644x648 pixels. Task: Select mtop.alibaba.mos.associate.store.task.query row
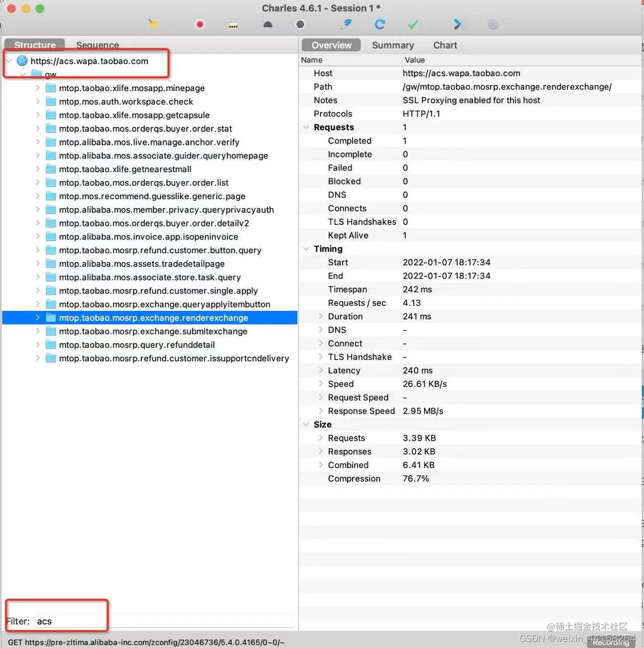150,277
